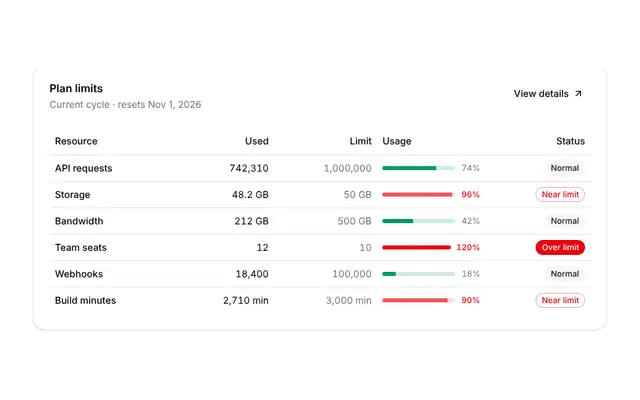Click the Storage usage progress bar
Screen dimensions: 640x400
418,195
